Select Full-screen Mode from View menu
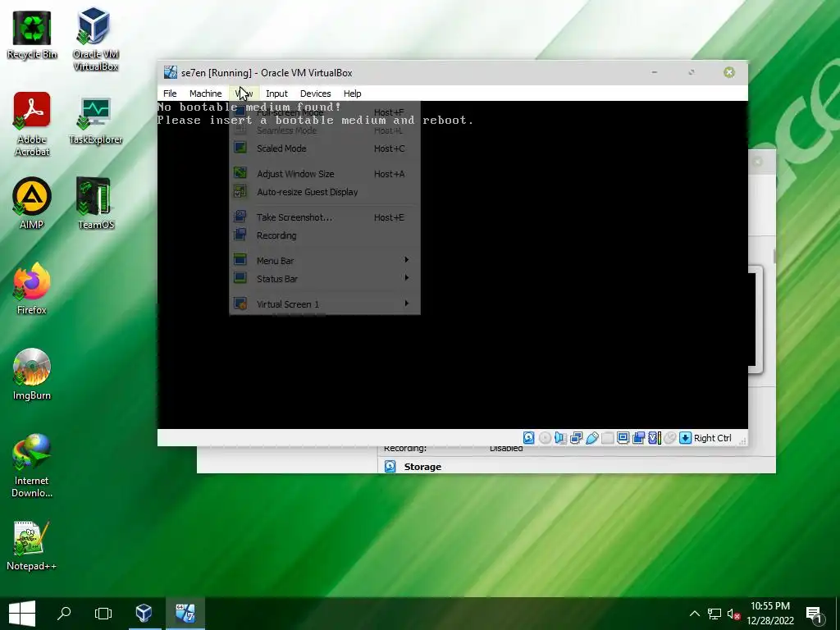Image resolution: width=840 pixels, height=630 pixels. point(325,112)
